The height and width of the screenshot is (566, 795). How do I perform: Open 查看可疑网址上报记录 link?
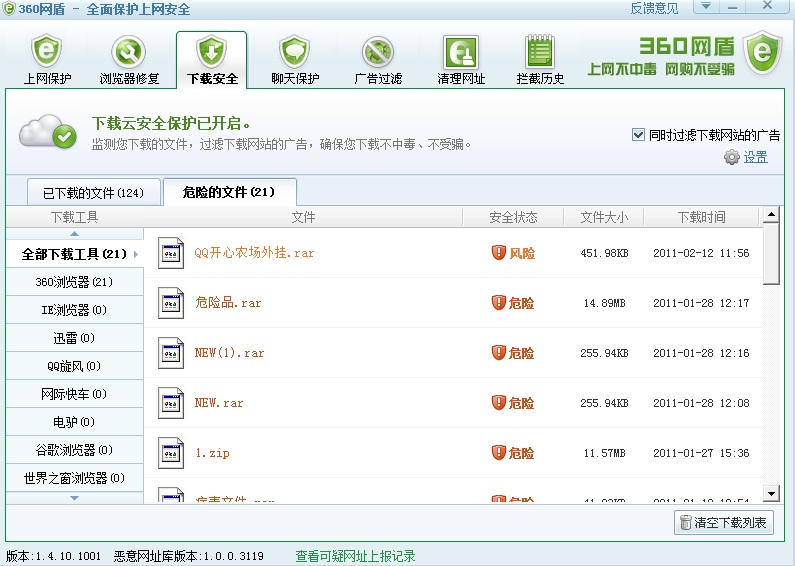pyautogui.click(x=355, y=556)
